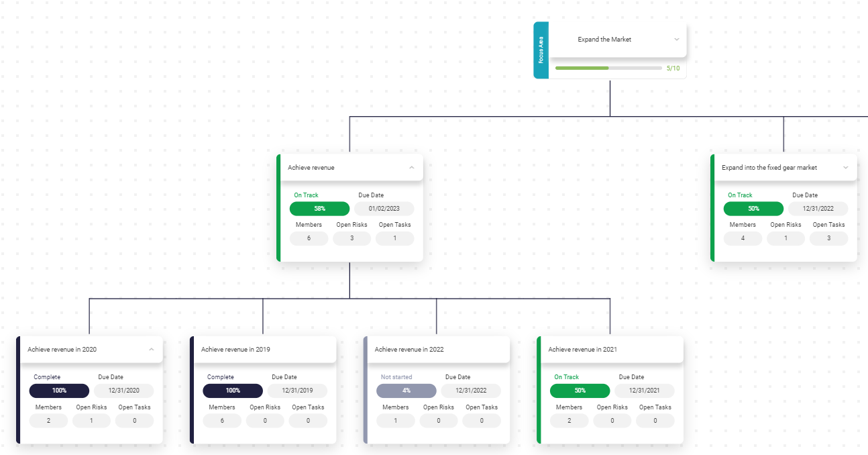Click Open Tasks count 3 on fixed gear card
This screenshot has height=455, width=868.
(828, 238)
